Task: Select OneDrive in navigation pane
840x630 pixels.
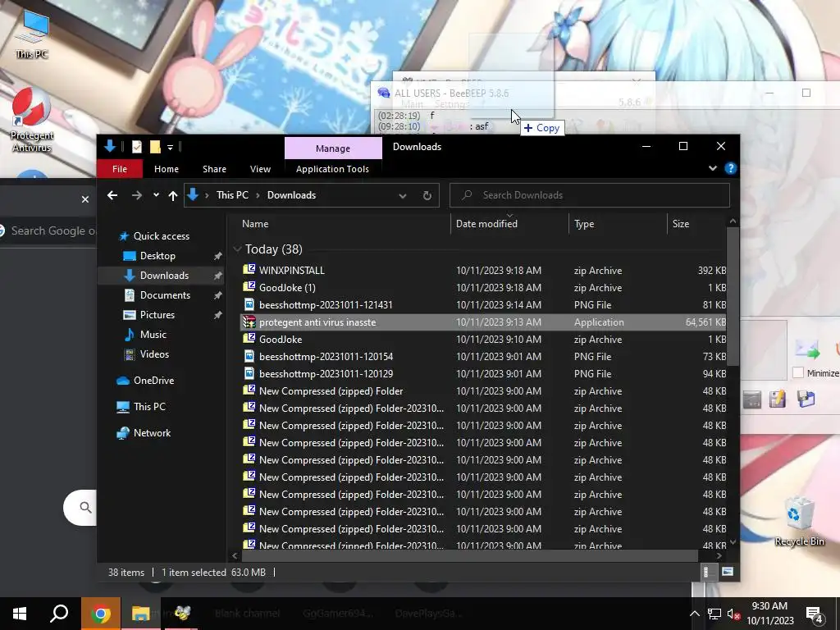Action: pyautogui.click(x=153, y=381)
